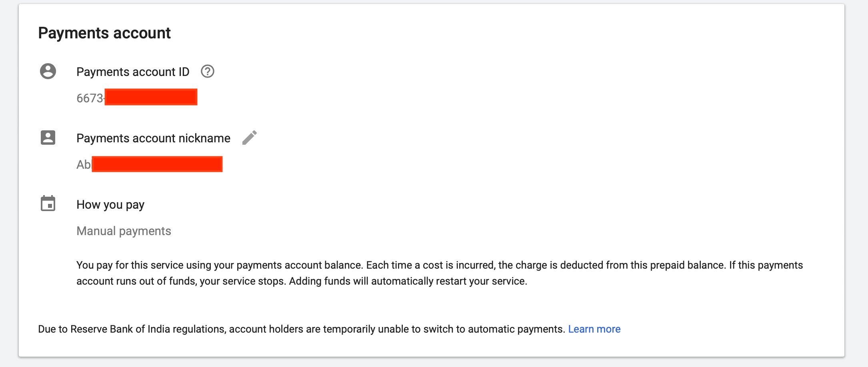This screenshot has width=868, height=367.
Task: Click the profile badge icon next to account nickname
Action: 48,138
